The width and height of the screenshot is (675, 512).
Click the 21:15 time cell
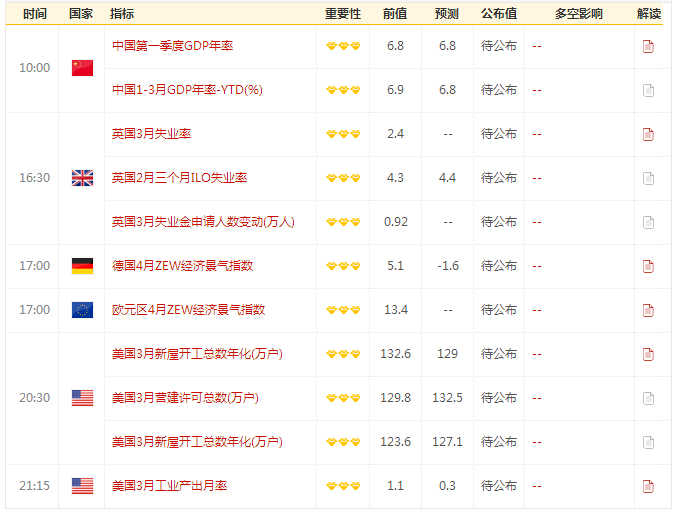(x=34, y=486)
